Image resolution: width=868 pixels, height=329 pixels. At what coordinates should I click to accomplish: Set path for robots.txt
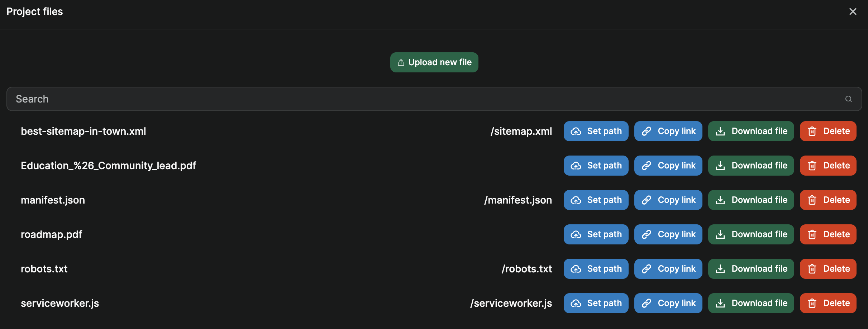pos(596,269)
